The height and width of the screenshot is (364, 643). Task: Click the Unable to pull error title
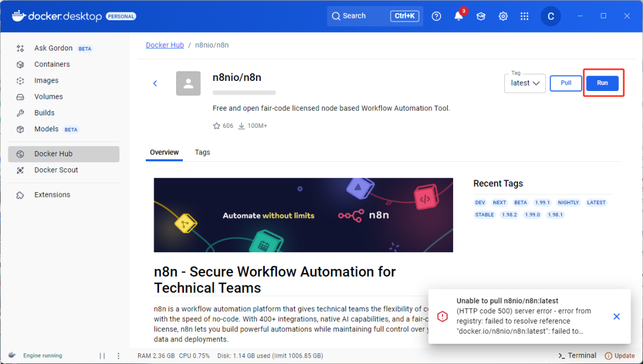pos(507,301)
